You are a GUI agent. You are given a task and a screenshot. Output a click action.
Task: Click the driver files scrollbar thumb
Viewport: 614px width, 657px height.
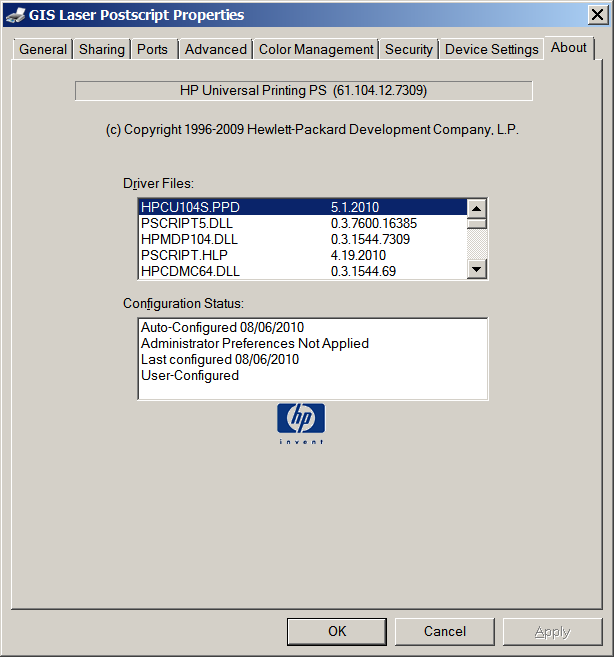click(x=477, y=223)
